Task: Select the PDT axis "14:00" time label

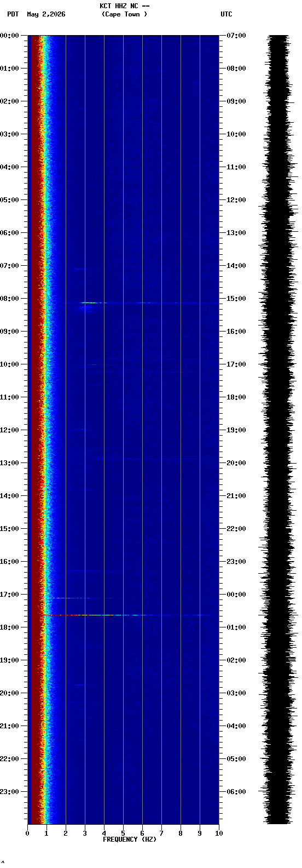Action: [9, 496]
